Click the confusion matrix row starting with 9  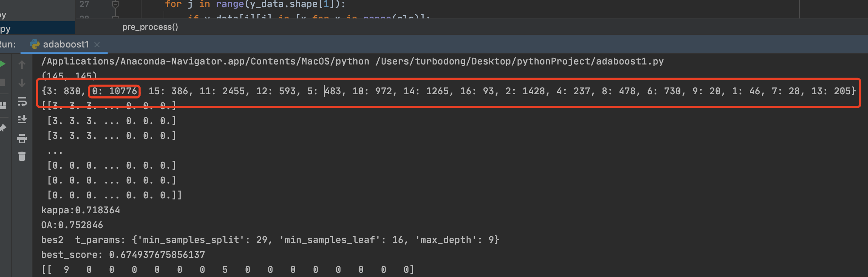pos(228,270)
